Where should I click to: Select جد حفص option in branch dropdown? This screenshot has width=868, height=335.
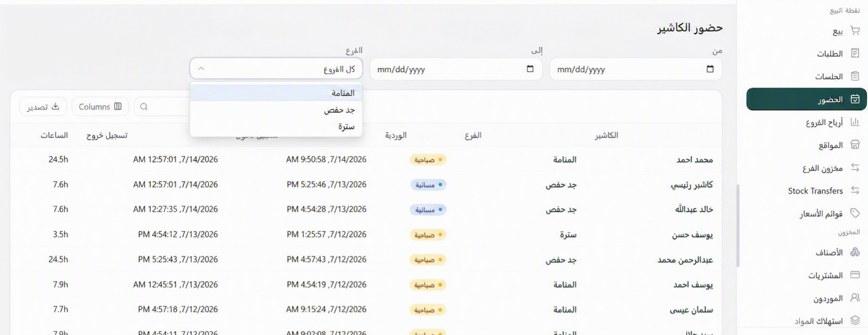coord(276,110)
